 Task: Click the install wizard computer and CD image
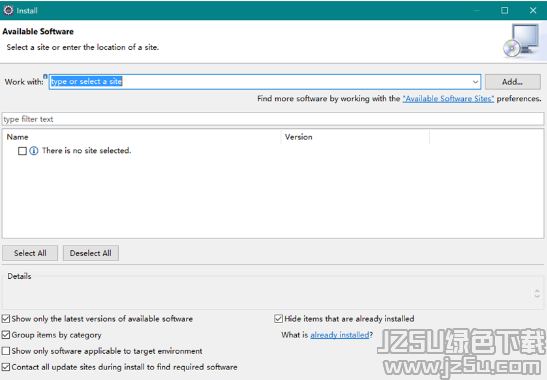pos(522,41)
